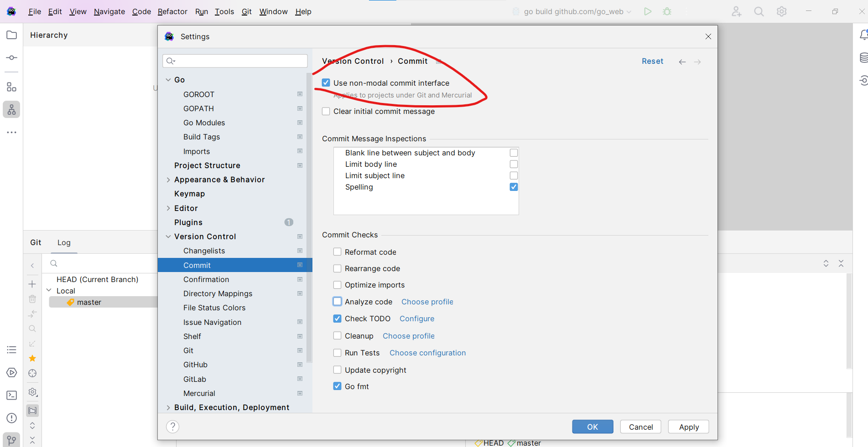Click the Debug bug icon
Image resolution: width=868 pixels, height=447 pixels.
tap(667, 11)
